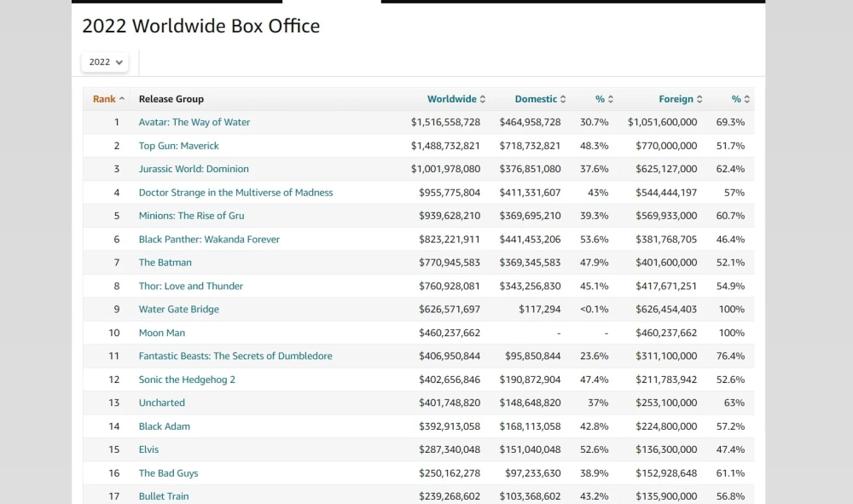Viewport: 853px width, 504px height.
Task: Select the Bullet Train link
Action: tap(164, 496)
